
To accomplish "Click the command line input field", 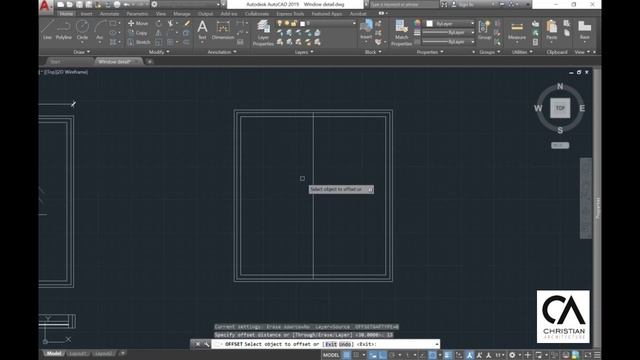I will tap(325, 344).
